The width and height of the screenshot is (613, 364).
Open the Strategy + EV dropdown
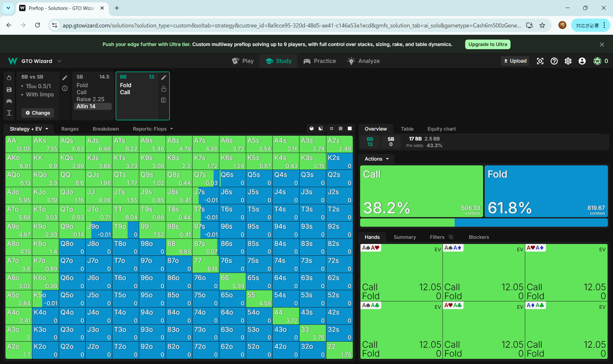click(x=29, y=129)
